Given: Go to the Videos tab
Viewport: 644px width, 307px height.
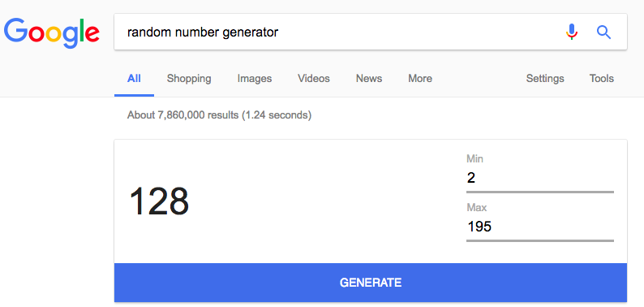Looking at the screenshot, I should coord(314,78).
